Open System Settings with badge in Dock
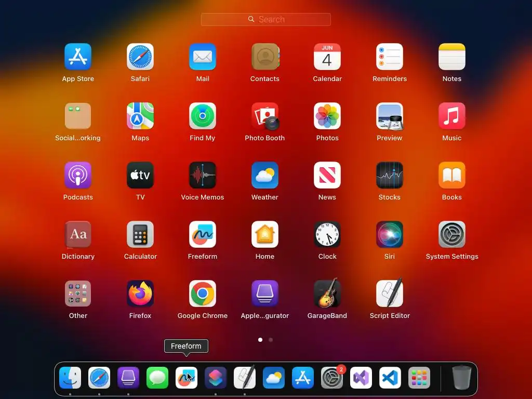The width and height of the screenshot is (532, 399). [332, 378]
